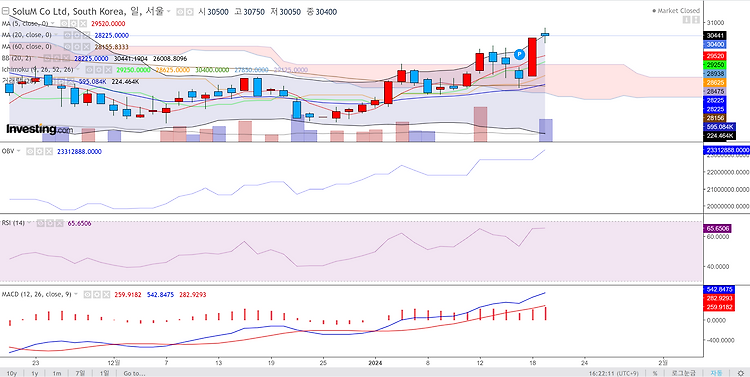Viewport: 750px width, 377px height.
Task: Open settings for the main SoluM series
Action: pyautogui.click(x=189, y=12)
